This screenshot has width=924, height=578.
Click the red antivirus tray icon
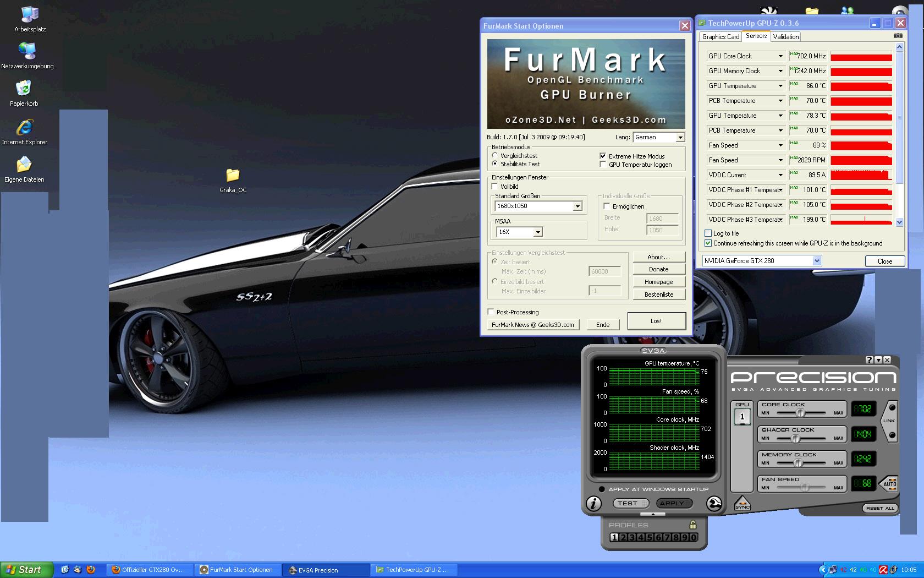point(883,570)
